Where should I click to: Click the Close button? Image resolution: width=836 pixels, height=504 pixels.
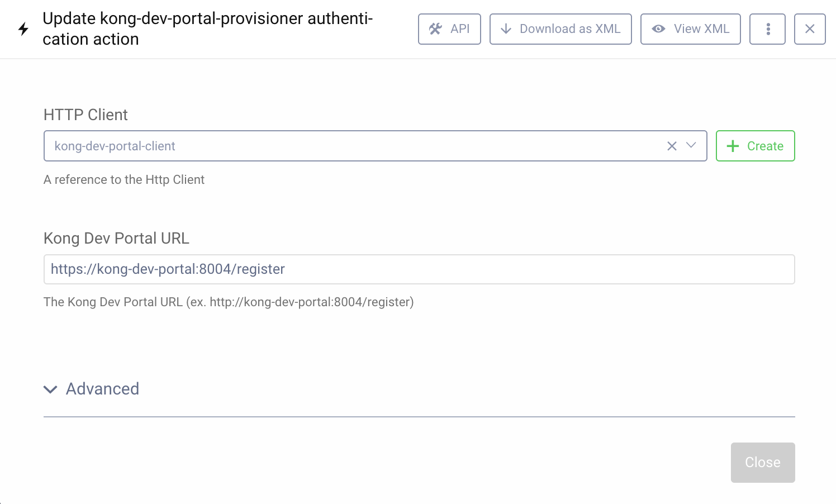[x=762, y=462]
